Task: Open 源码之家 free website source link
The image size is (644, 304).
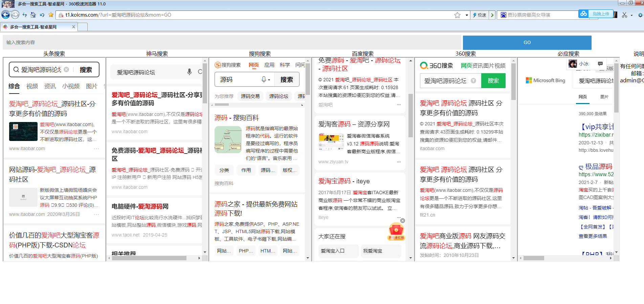Action: (256, 208)
